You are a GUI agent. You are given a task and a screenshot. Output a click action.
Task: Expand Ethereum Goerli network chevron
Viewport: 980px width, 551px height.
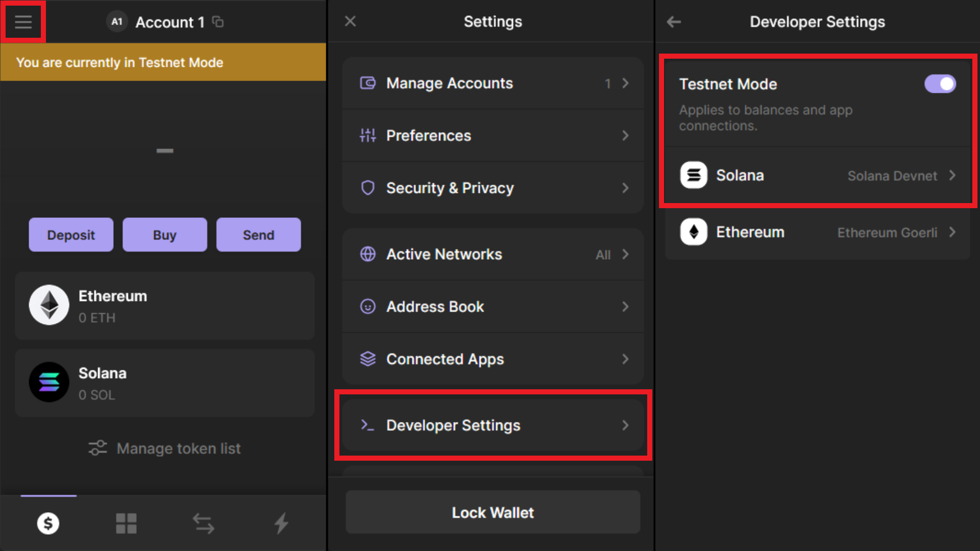coord(952,232)
